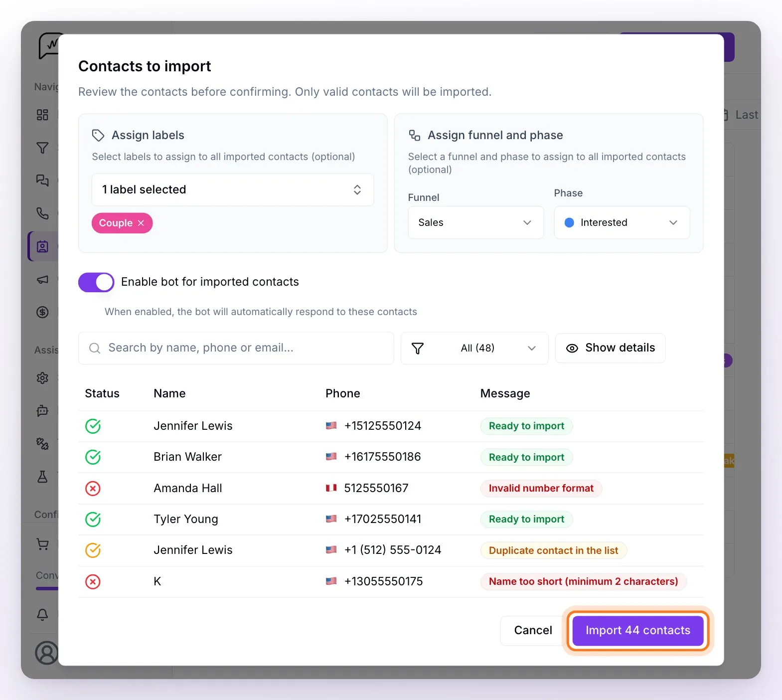This screenshot has height=700, width=782.
Task: Click Amanda Hall's red error status icon
Action: [93, 488]
